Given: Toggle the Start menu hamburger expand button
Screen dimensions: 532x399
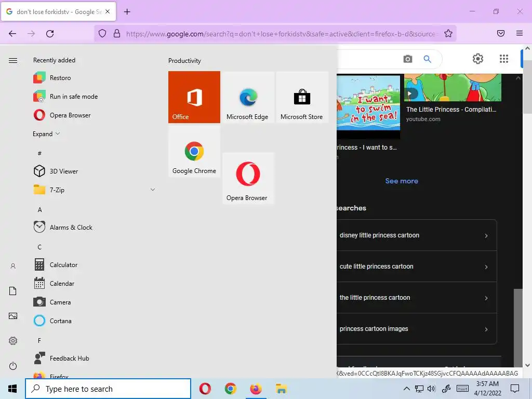Looking at the screenshot, I should click(13, 60).
